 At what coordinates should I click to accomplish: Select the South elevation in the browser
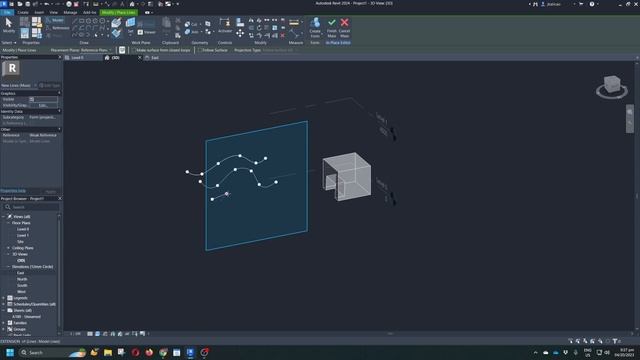click(x=22, y=285)
